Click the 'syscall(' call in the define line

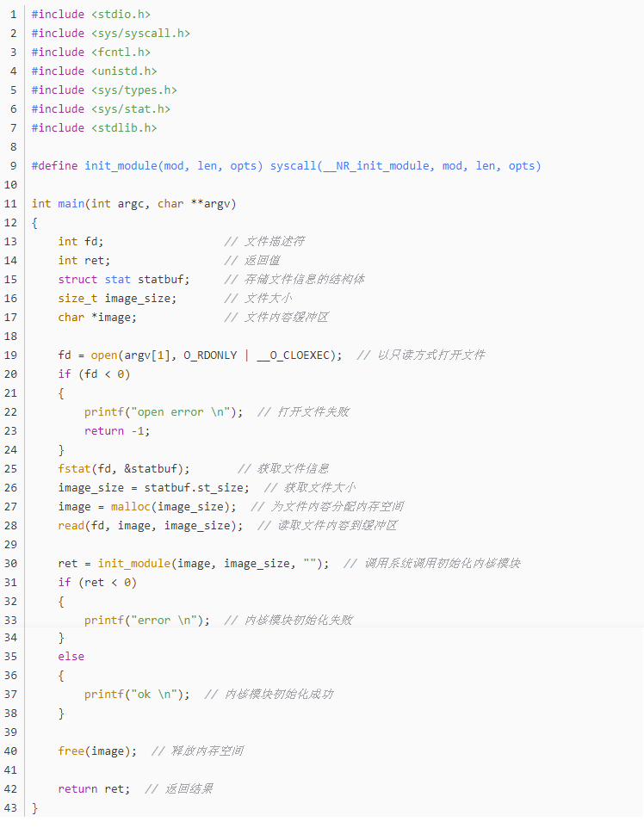coord(296,166)
